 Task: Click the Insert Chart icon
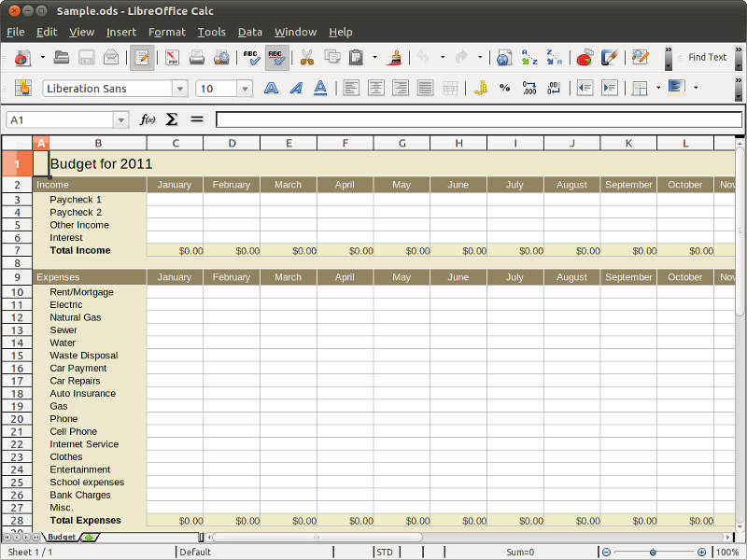(585, 58)
